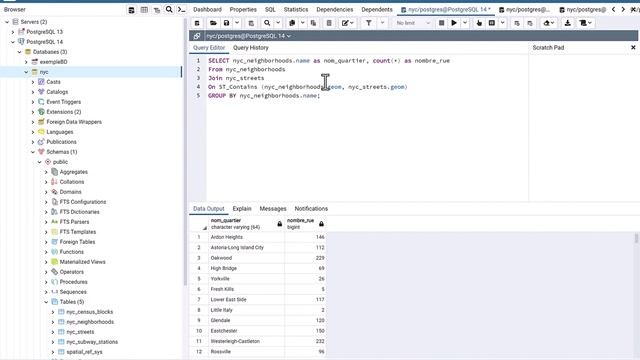This screenshot has height=360, width=640.
Task: Open the Messages output tab
Action: pyautogui.click(x=273, y=209)
